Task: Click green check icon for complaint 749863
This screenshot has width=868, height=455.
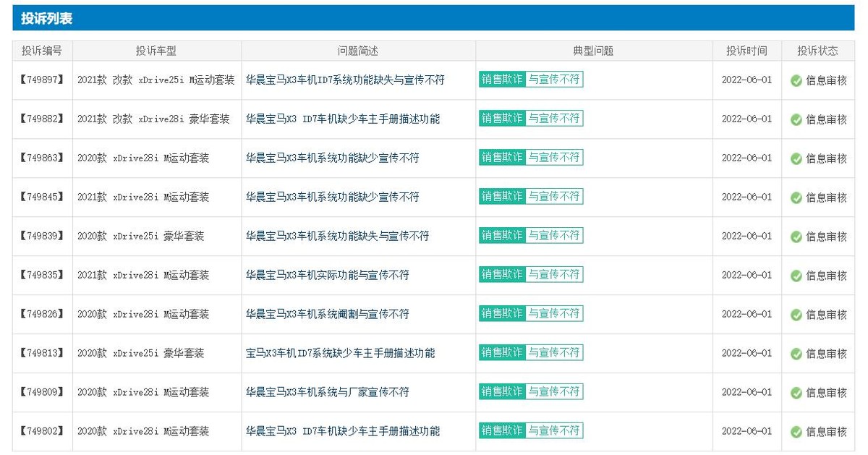Action: (x=796, y=158)
